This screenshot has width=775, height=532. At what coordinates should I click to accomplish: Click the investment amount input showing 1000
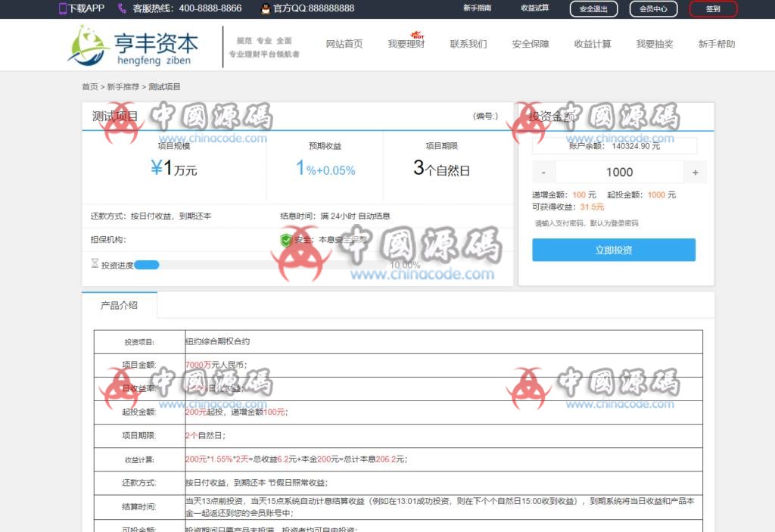tap(618, 172)
